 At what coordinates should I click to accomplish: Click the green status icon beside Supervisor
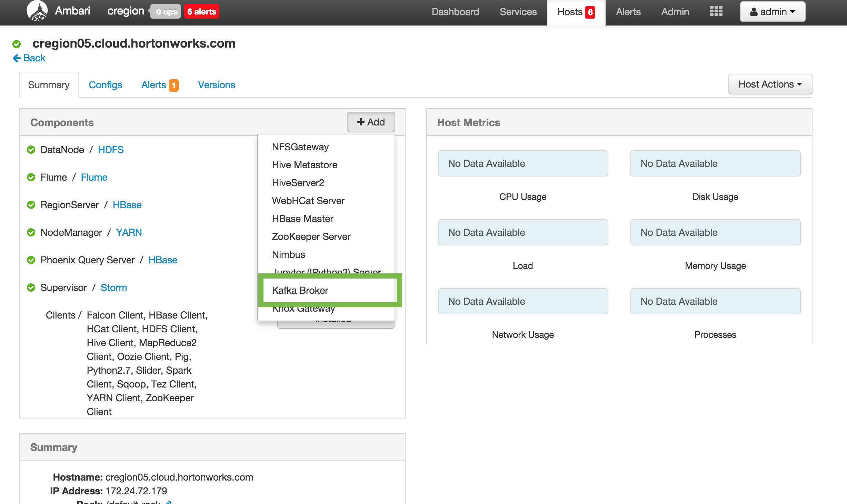click(31, 288)
